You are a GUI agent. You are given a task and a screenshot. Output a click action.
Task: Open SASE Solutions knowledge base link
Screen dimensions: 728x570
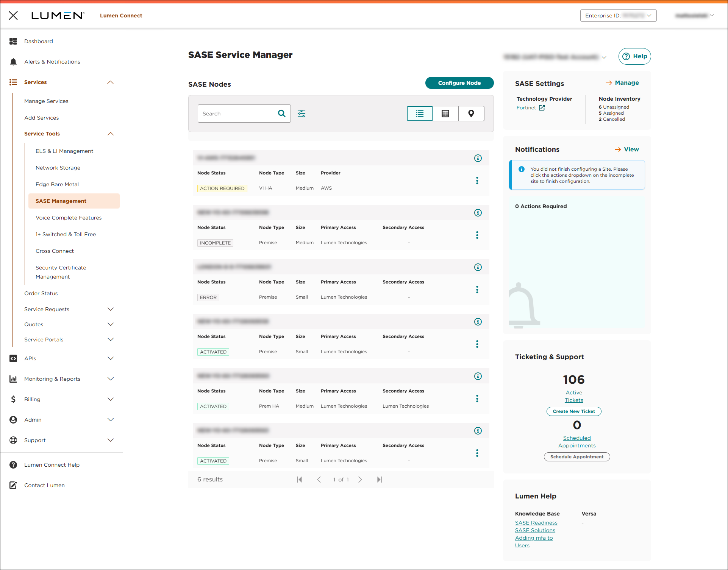pos(535,530)
